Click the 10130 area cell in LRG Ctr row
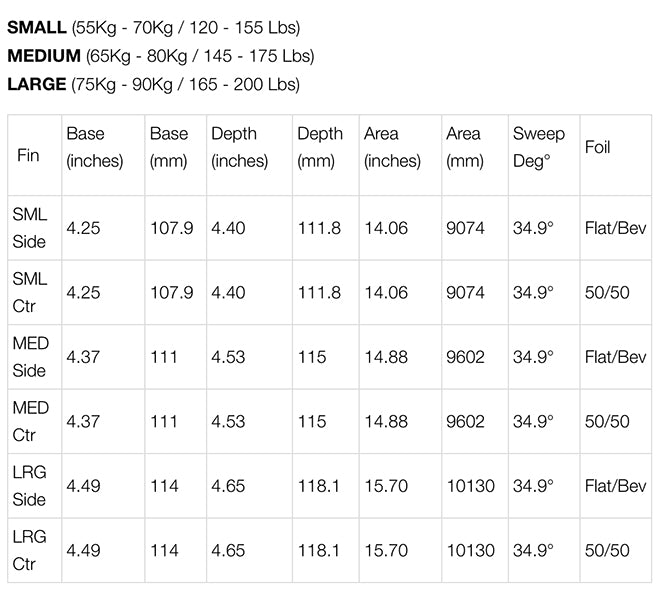656x600 pixels. pyautogui.click(x=470, y=550)
